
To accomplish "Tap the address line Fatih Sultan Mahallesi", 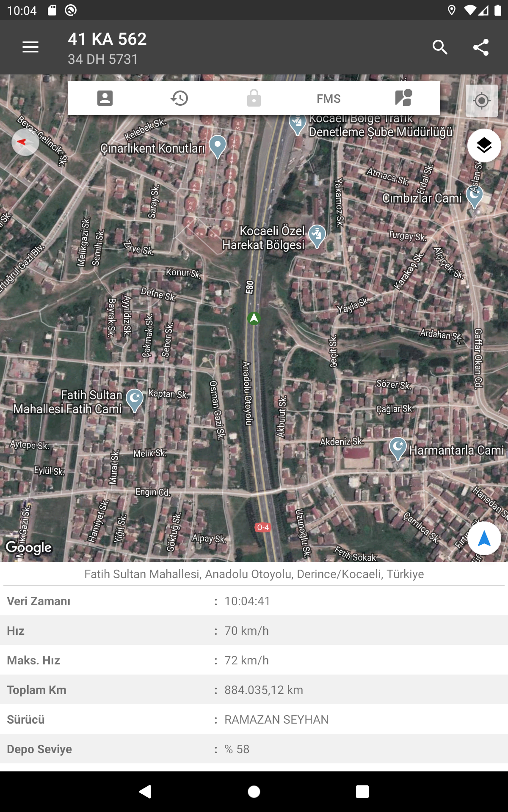I will click(x=254, y=574).
